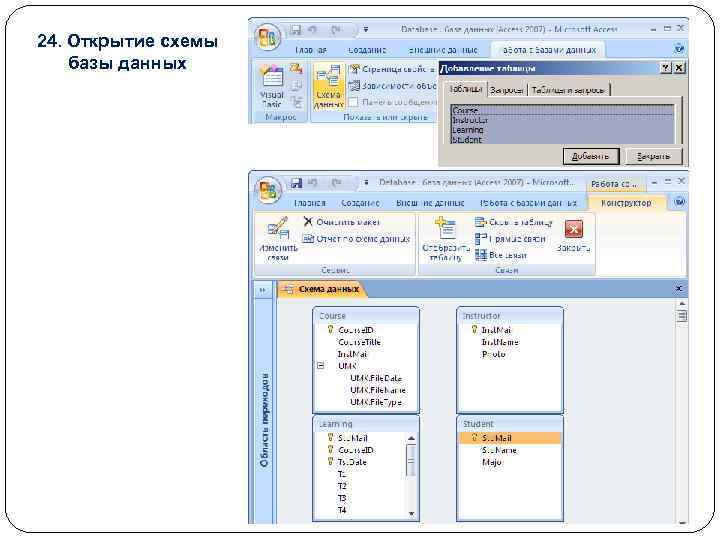The height and width of the screenshot is (540, 720).
Task: Open Работа с базами данных tab in bottom window
Action: (528, 203)
